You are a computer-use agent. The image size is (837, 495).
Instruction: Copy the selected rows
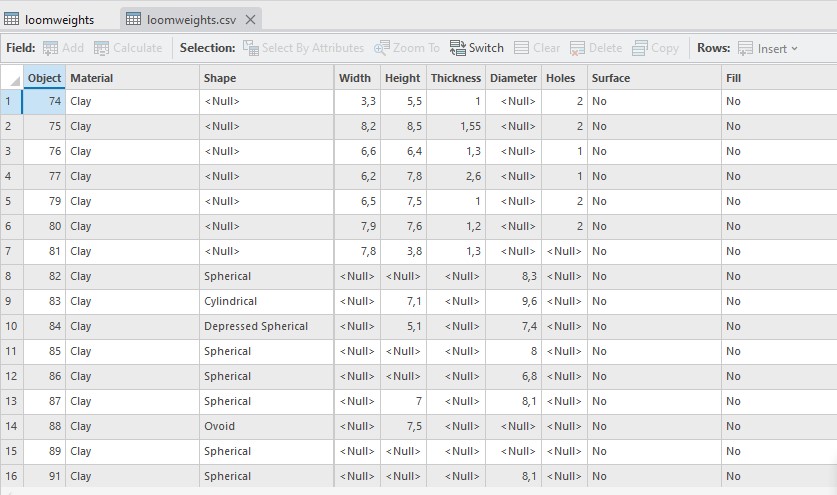click(638, 48)
